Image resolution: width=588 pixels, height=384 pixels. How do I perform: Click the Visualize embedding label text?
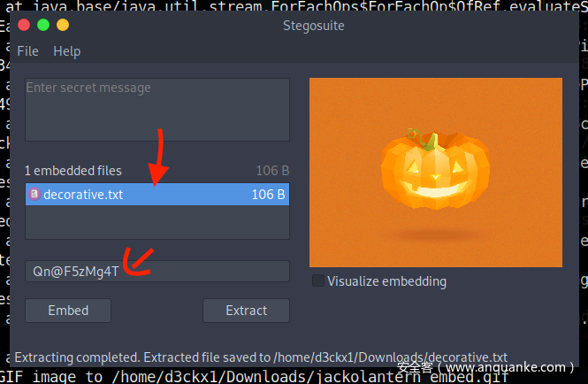[387, 281]
